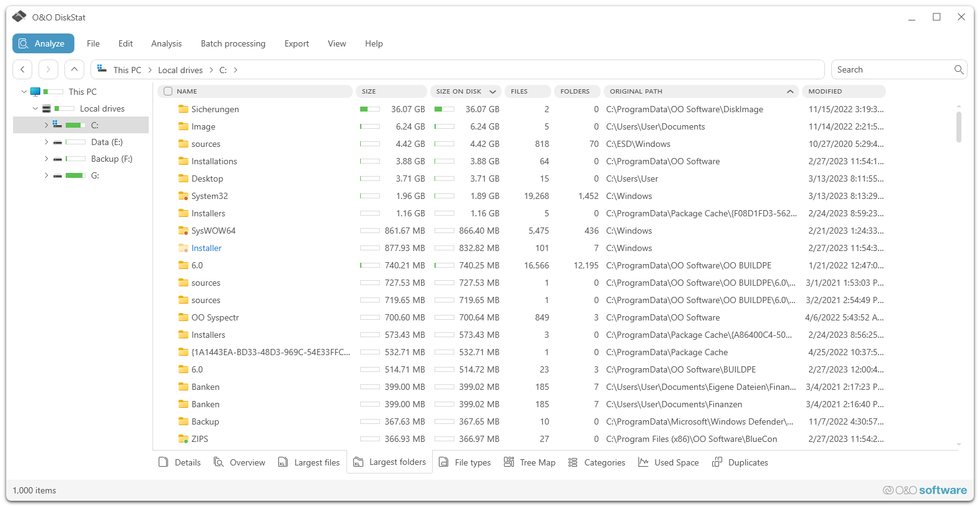
Task: Switch to the File types tab
Action: tap(465, 462)
